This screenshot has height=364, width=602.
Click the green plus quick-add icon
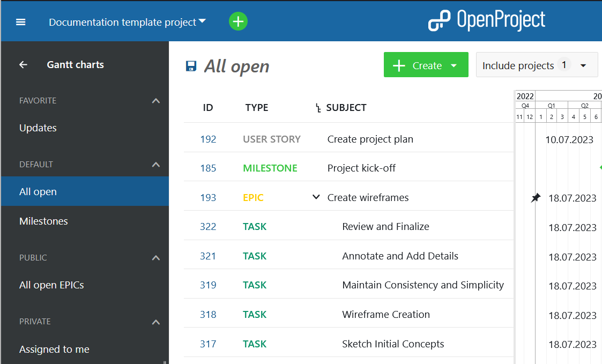[x=238, y=21]
